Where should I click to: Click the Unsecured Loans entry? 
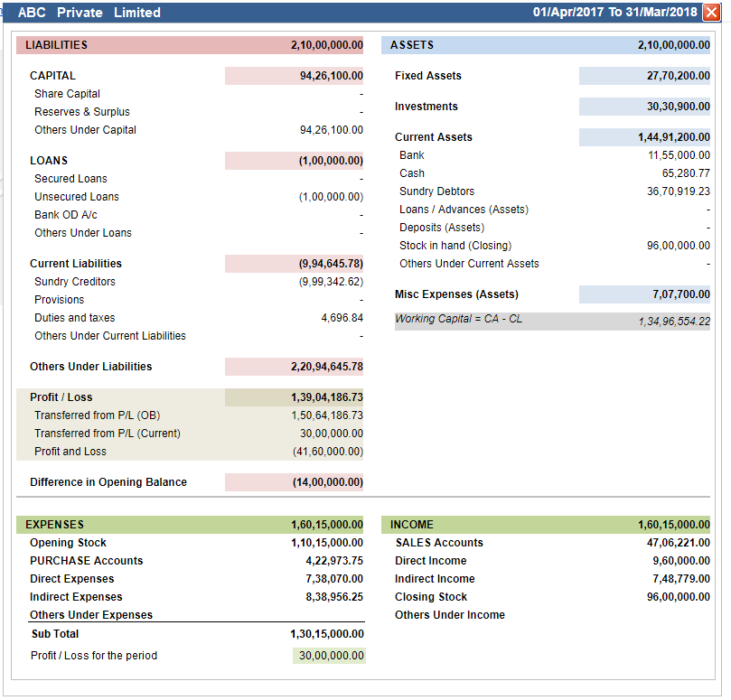[191, 197]
